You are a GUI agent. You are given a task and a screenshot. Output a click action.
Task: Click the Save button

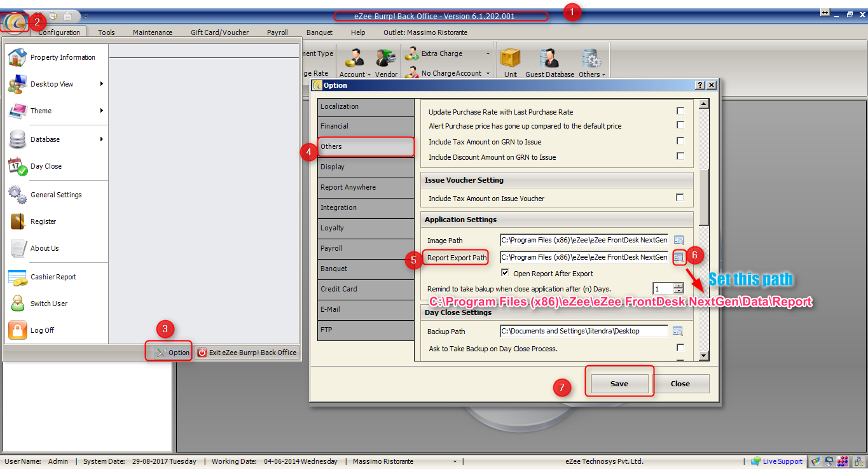tap(619, 384)
